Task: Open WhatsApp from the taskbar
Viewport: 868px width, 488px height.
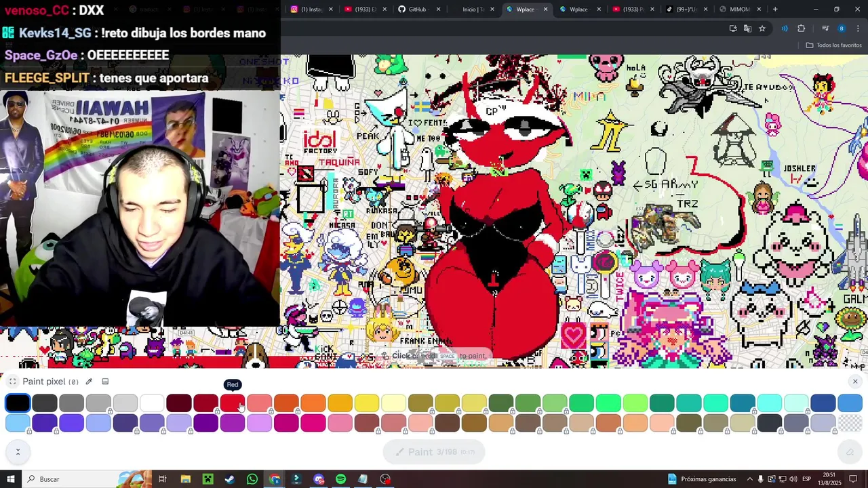Action: (252, 479)
